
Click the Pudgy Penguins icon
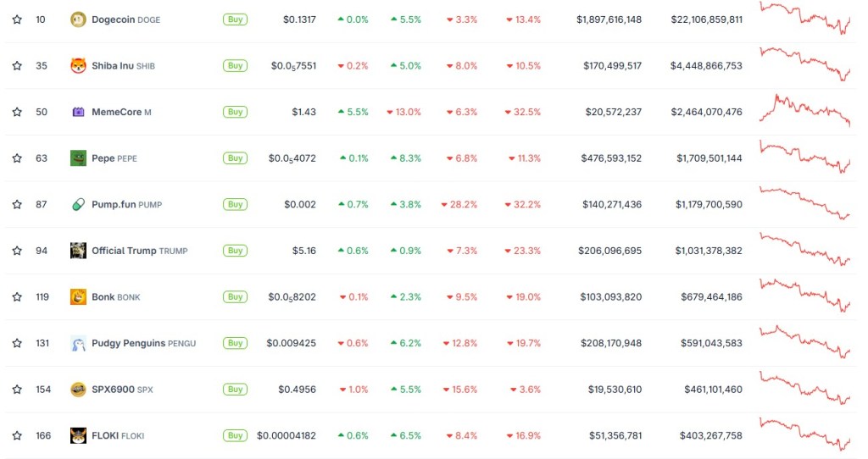78,343
